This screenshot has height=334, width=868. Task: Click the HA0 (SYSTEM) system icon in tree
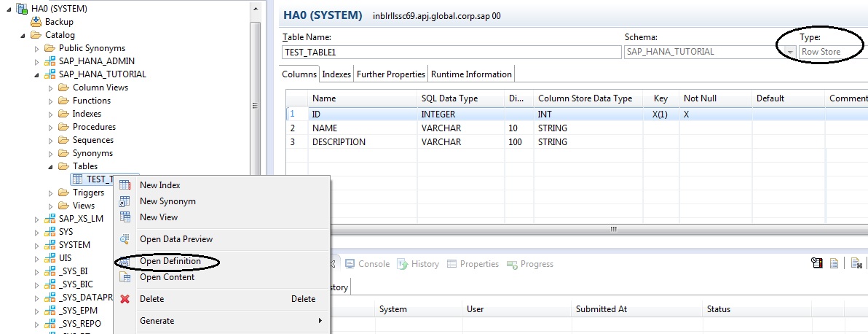pos(23,8)
